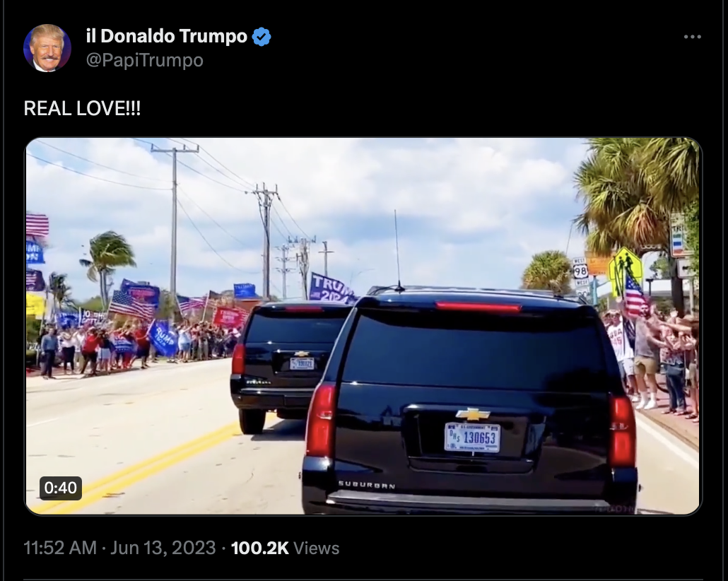Select the REAL LOVE!!! tweet text
The image size is (728, 581).
(x=82, y=109)
